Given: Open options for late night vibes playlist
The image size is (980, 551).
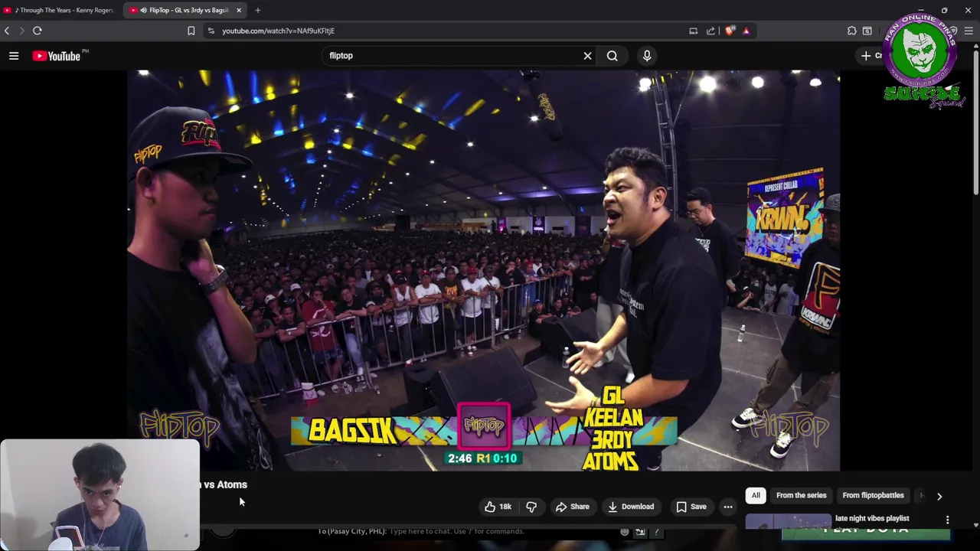Looking at the screenshot, I should 947,520.
